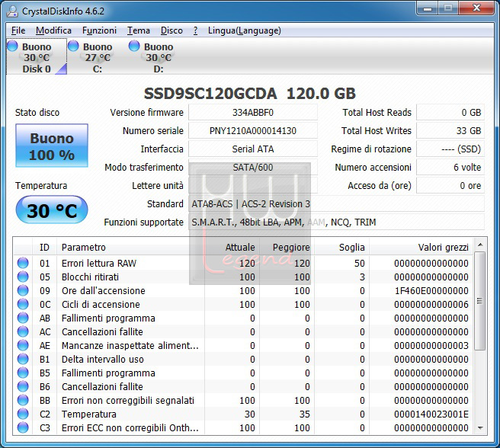Click the Acceso da (ore) value 0 ore

[450, 186]
